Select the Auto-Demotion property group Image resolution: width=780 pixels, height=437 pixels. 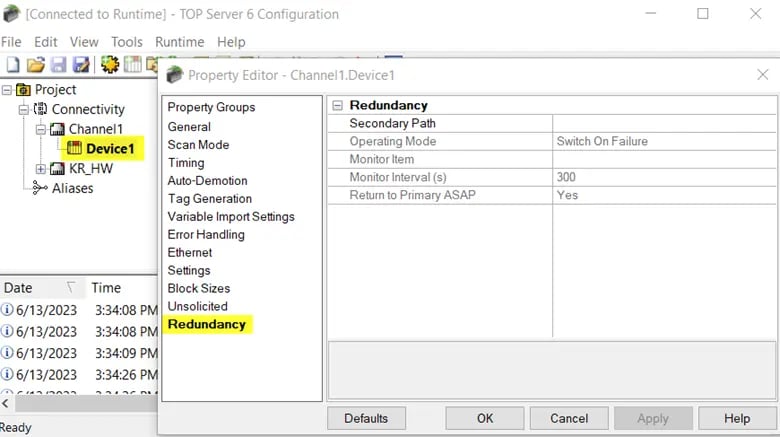click(x=207, y=181)
